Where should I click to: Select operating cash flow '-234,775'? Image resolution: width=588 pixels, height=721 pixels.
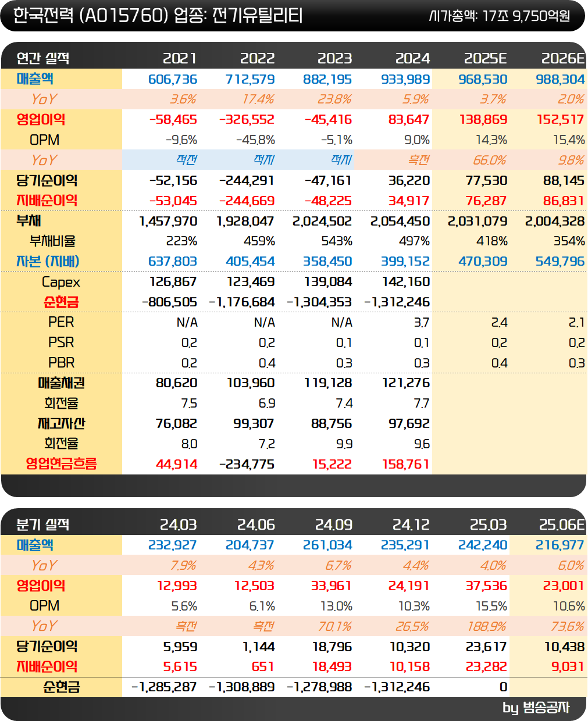coord(247,465)
